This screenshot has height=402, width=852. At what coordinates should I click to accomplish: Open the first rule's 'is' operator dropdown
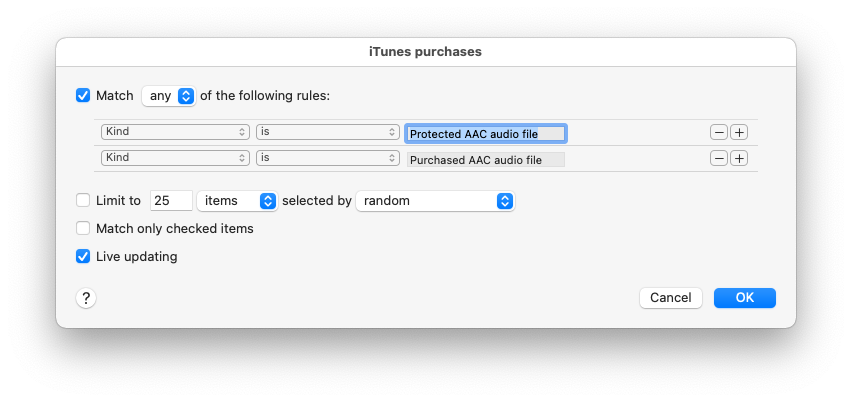click(327, 132)
